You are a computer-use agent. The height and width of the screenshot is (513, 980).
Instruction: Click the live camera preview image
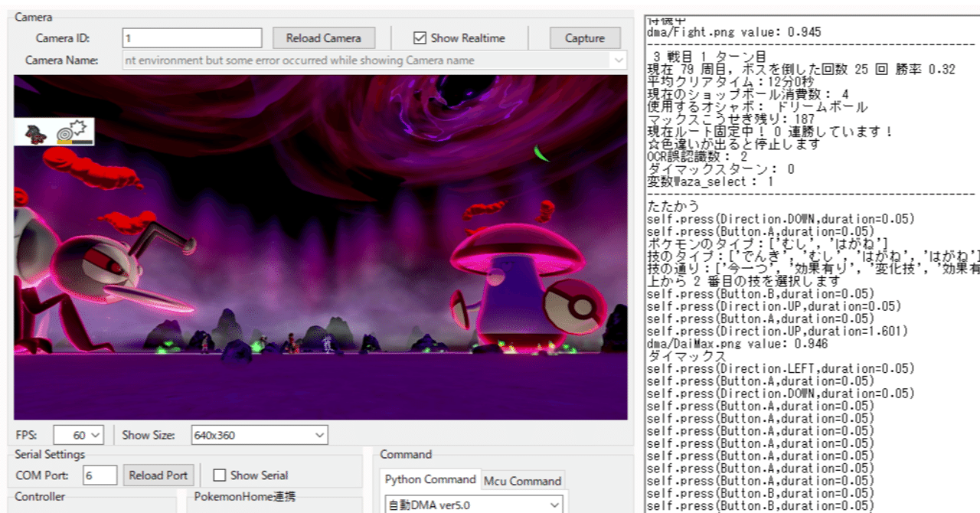[320, 247]
